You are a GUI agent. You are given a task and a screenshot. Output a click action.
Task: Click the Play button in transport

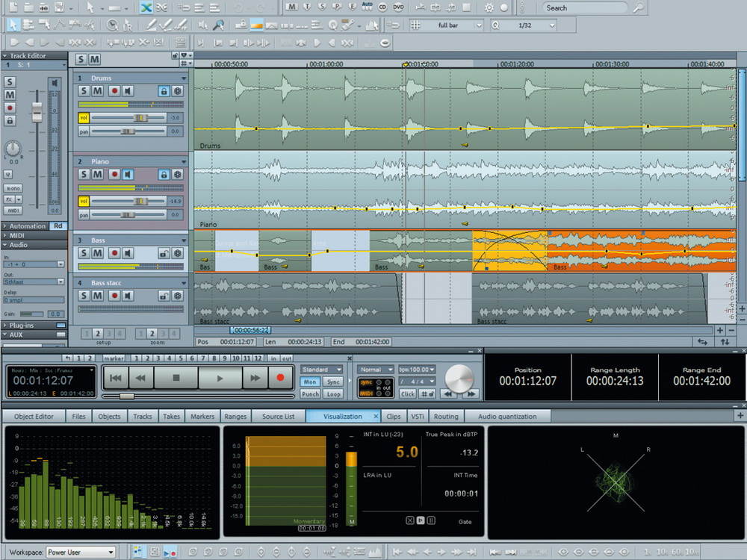pos(220,379)
